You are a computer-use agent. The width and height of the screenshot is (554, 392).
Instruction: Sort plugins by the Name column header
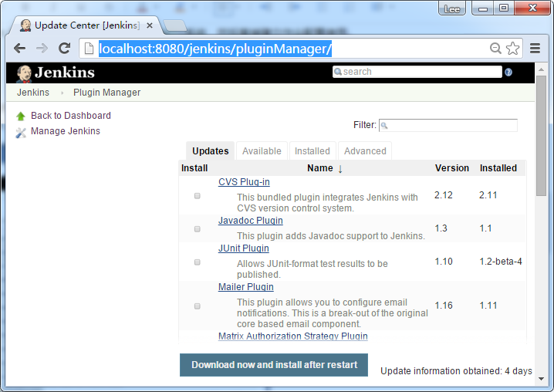point(320,168)
